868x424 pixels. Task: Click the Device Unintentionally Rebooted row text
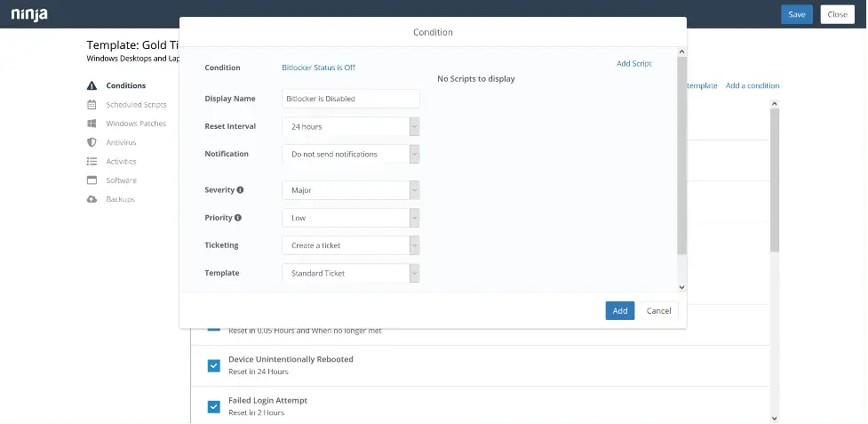point(291,359)
